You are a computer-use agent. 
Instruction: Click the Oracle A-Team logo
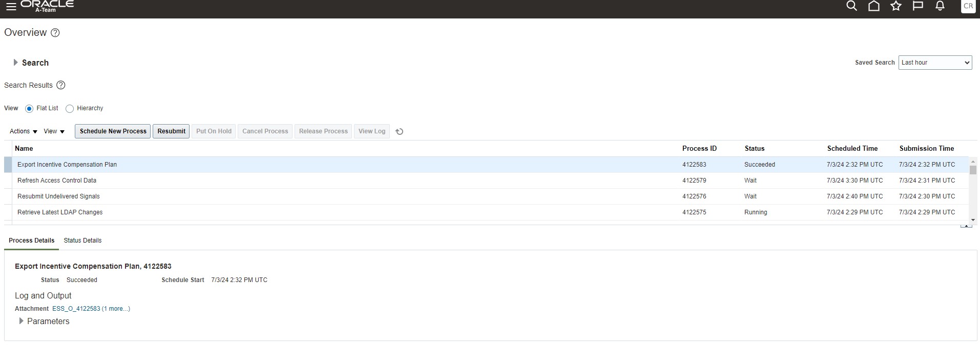pyautogui.click(x=47, y=6)
